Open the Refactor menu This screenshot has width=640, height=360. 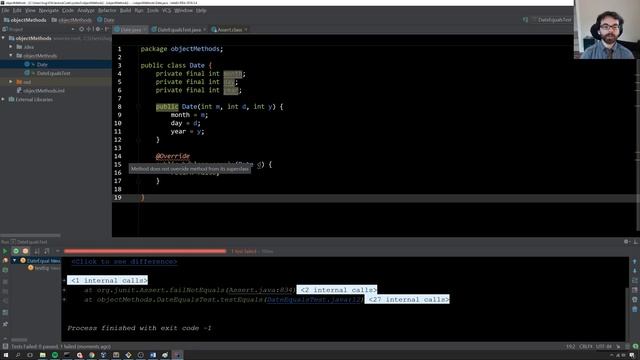107,10
